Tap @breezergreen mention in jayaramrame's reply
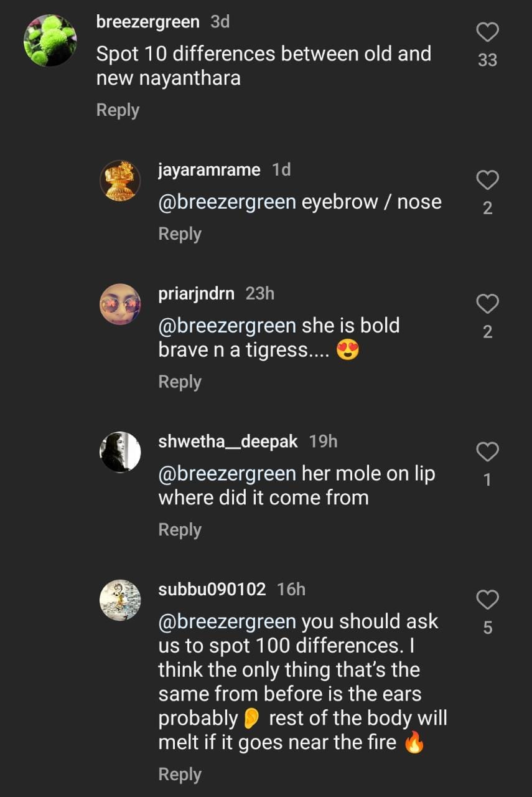 (227, 202)
